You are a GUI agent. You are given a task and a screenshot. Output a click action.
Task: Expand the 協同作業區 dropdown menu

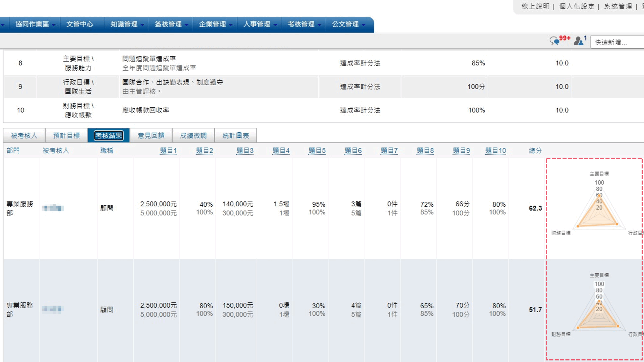(x=35, y=24)
